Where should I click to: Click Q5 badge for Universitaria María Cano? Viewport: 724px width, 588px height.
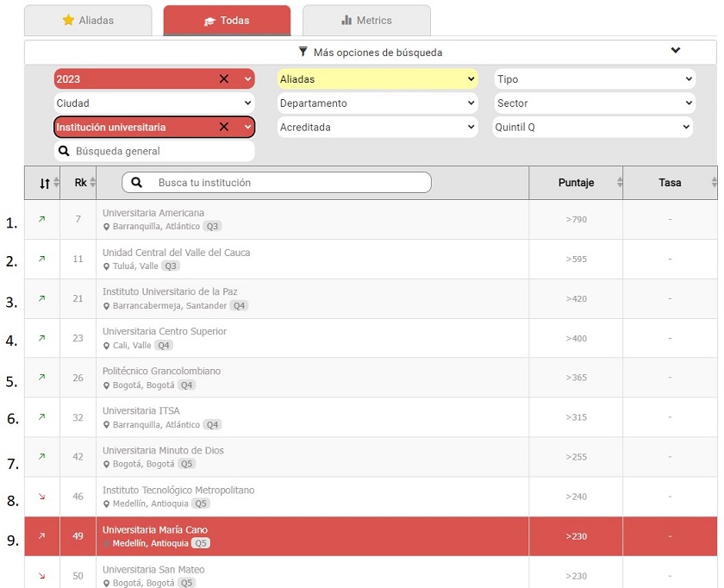[201, 543]
